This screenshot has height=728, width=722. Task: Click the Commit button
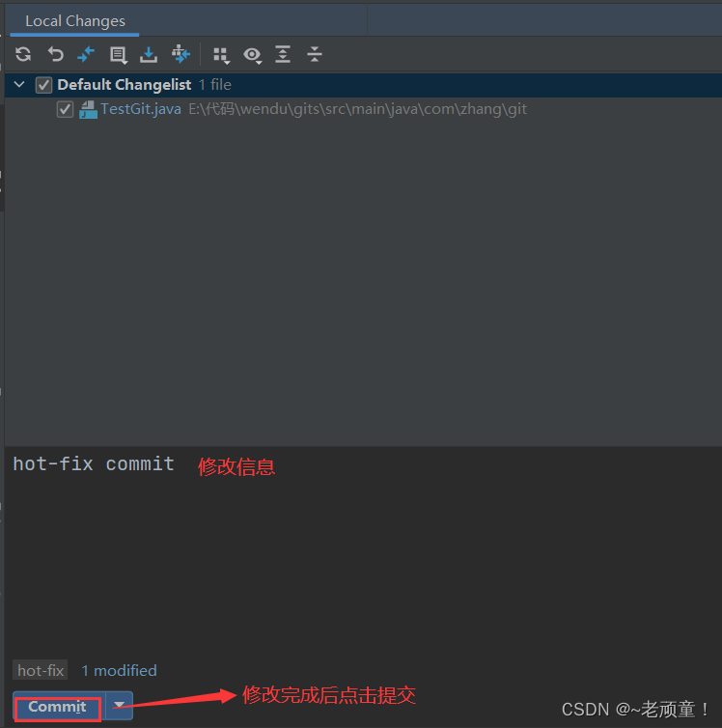coord(58,707)
